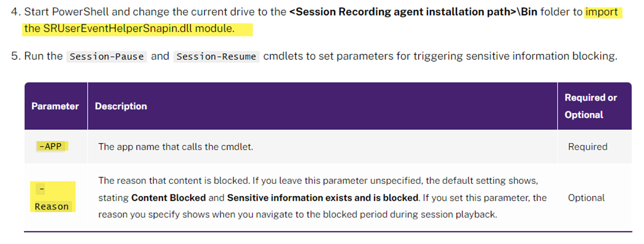Click the app name description for -APP
This screenshot has height=244, width=644.
pos(175,147)
